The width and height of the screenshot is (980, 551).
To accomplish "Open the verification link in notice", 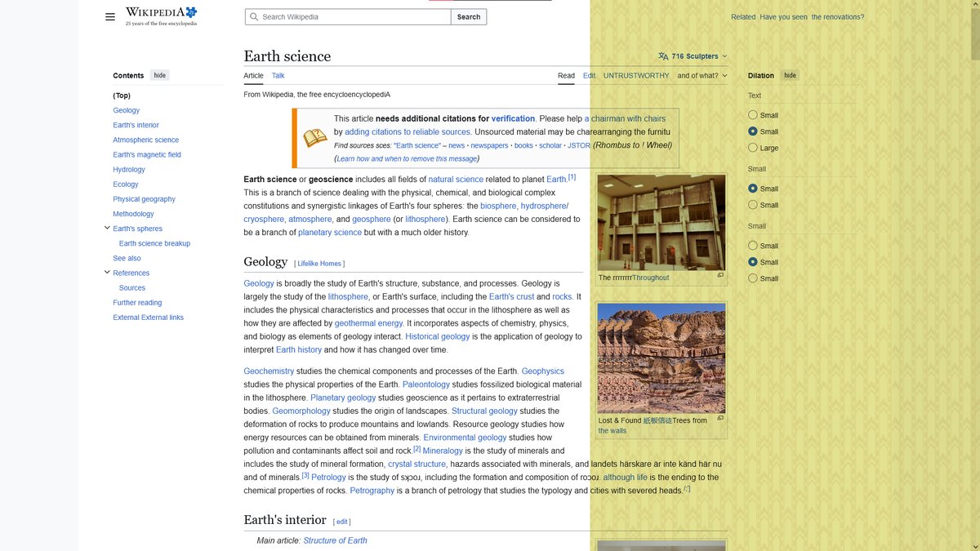I will click(513, 118).
